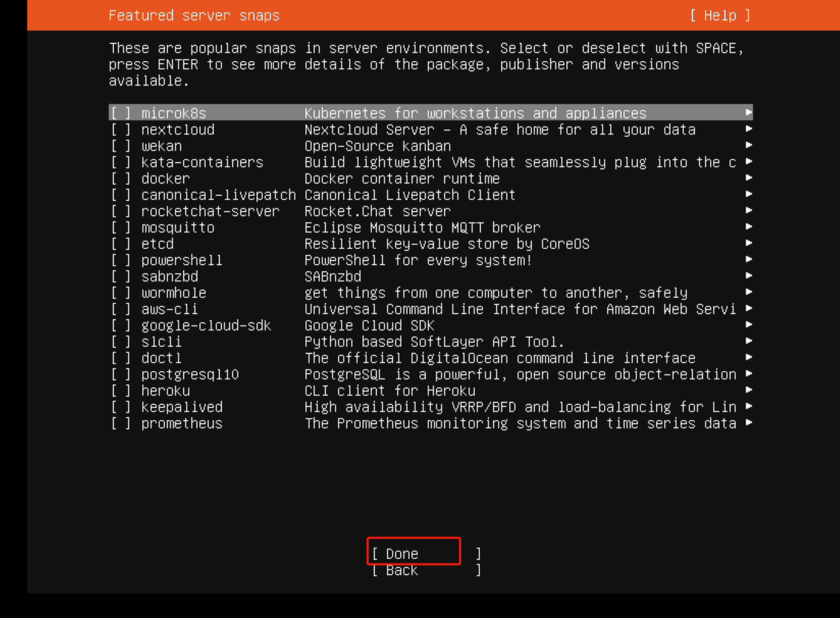
Task: Expand the rocketchat-server row arrow
Action: [748, 210]
